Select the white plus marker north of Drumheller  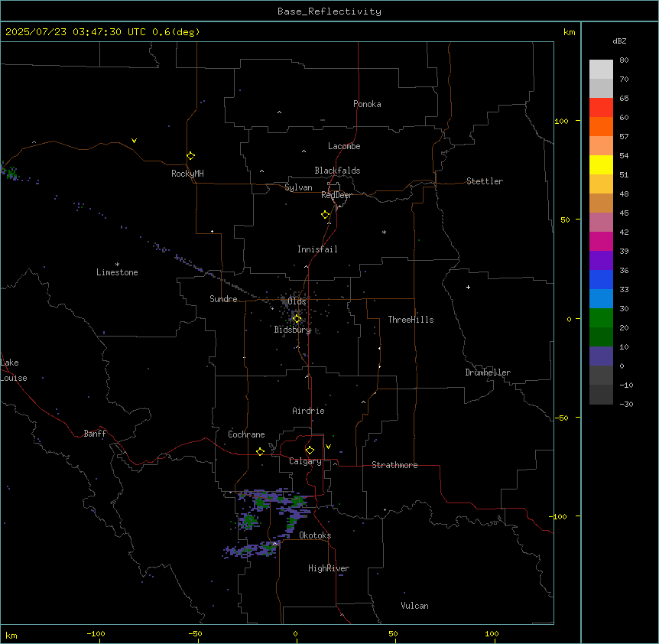(468, 287)
